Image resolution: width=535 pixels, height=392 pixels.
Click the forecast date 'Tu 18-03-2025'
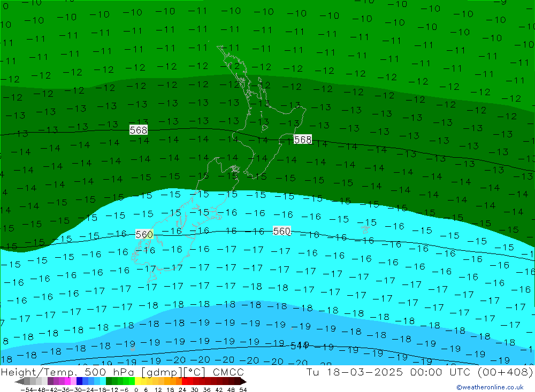355,372
